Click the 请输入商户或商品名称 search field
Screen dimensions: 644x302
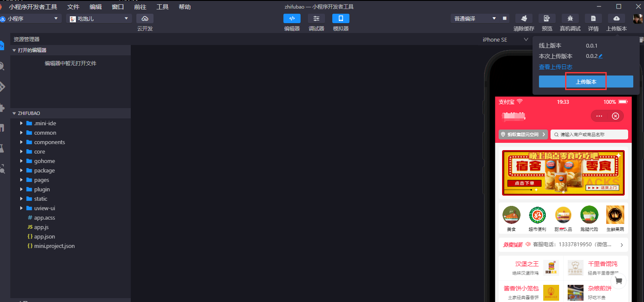[589, 134]
